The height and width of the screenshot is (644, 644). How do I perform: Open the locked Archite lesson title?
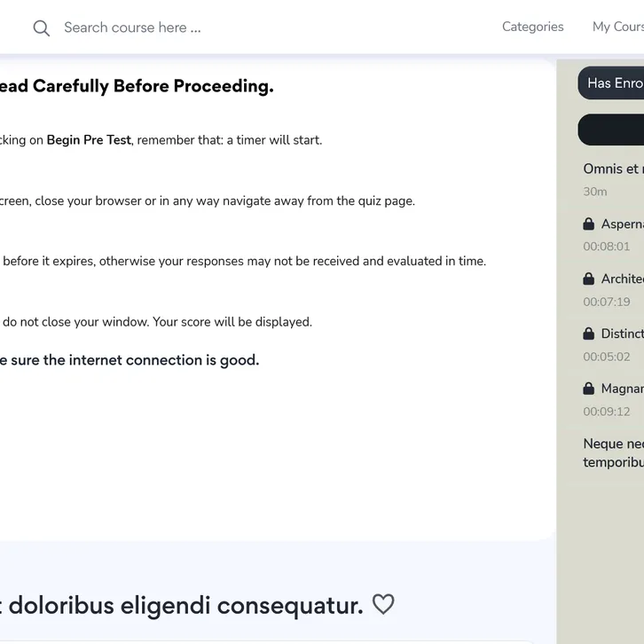click(x=623, y=279)
